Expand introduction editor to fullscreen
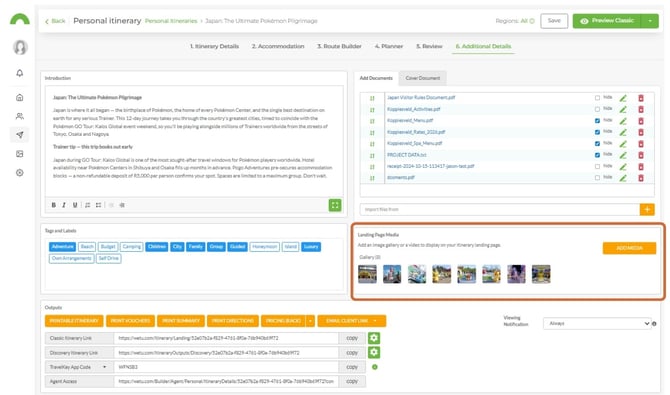Screen dimensions: 670x395 [335, 205]
